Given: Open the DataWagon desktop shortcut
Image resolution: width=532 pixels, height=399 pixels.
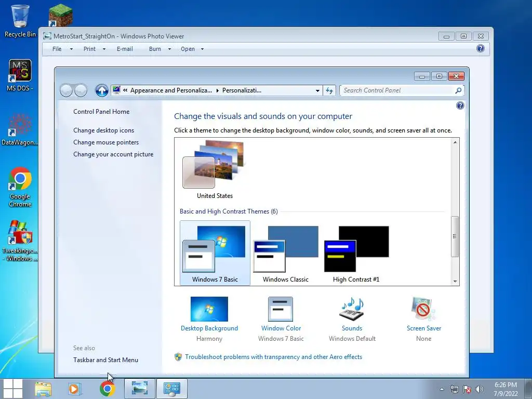Looking at the screenshot, I should (20, 129).
